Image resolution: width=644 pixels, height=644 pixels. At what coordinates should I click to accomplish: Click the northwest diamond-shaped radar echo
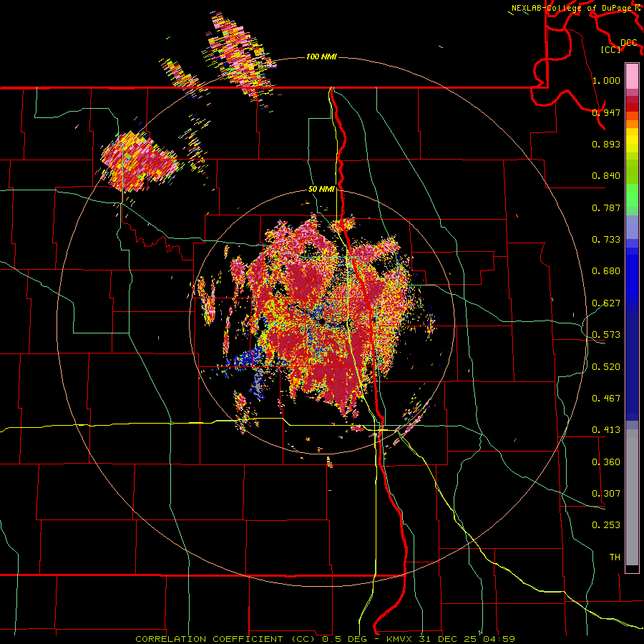point(139,161)
